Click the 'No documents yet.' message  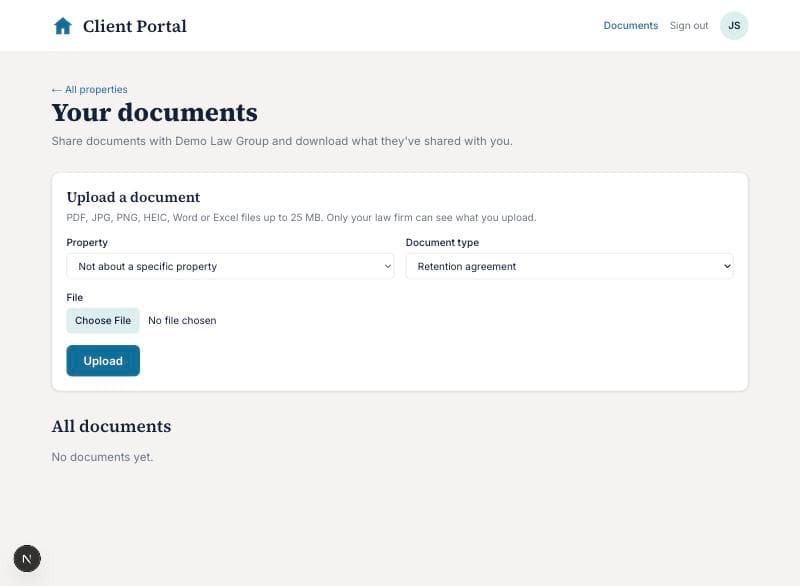103,457
